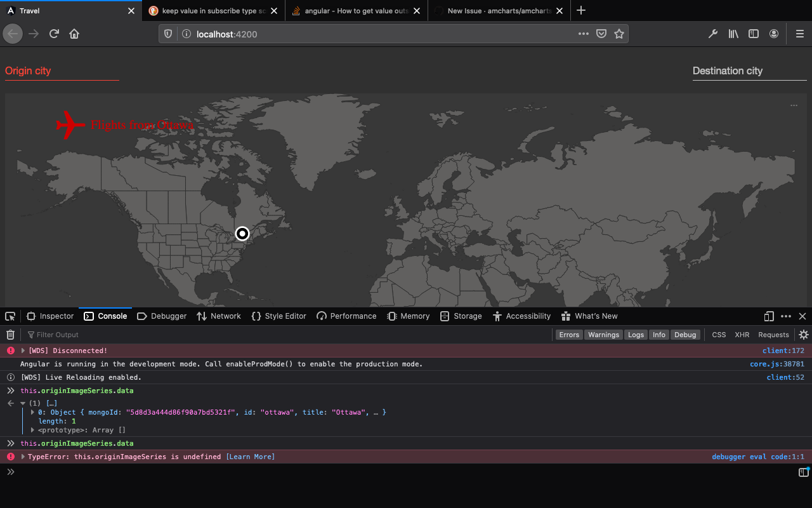
Task: Toggle the XHR filter
Action: (x=742, y=335)
